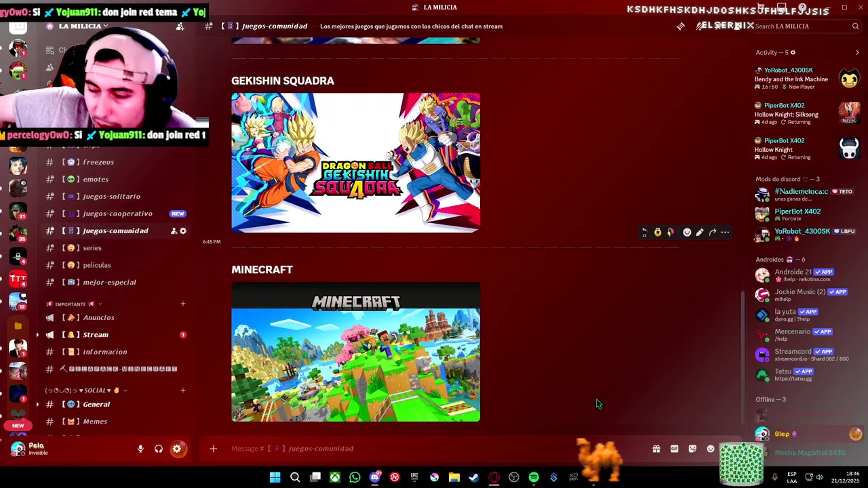Open the sticker picker
This screenshot has width=868, height=488.
(x=692, y=449)
